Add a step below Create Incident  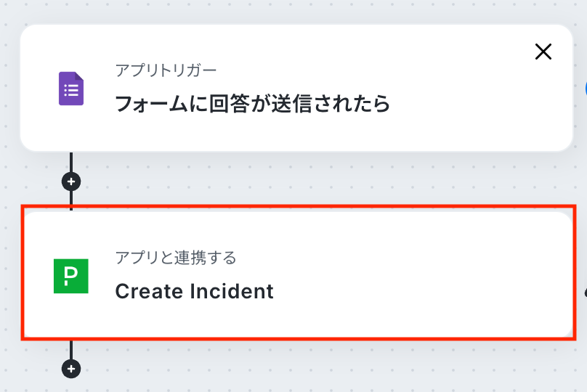(71, 369)
